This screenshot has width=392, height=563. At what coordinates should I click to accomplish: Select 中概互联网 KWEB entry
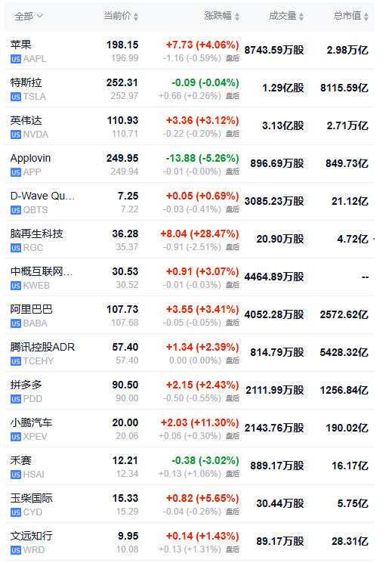click(x=190, y=277)
